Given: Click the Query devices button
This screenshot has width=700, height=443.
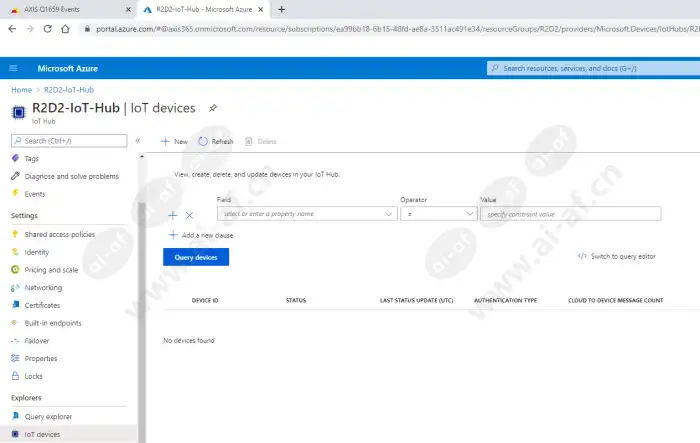Looking at the screenshot, I should click(196, 257).
